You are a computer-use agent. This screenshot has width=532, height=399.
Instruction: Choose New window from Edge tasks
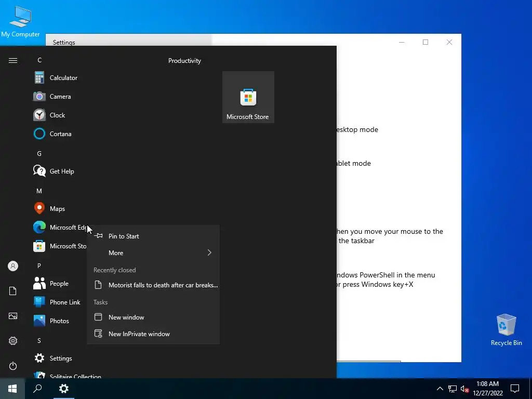coord(153,317)
